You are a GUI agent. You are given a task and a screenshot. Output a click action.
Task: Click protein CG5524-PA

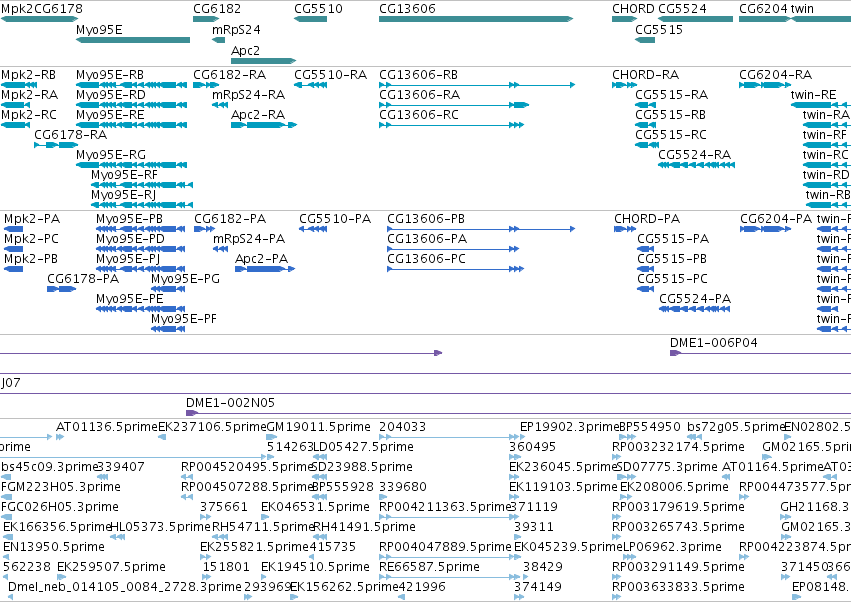tap(695, 309)
